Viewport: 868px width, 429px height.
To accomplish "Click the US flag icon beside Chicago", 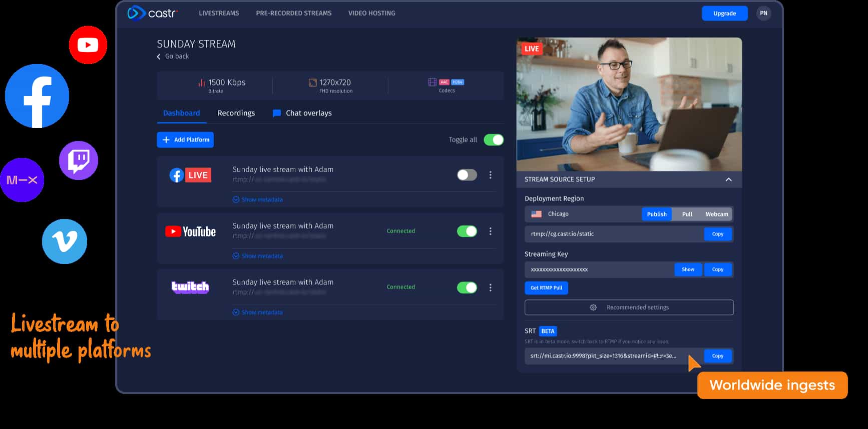I will (536, 214).
